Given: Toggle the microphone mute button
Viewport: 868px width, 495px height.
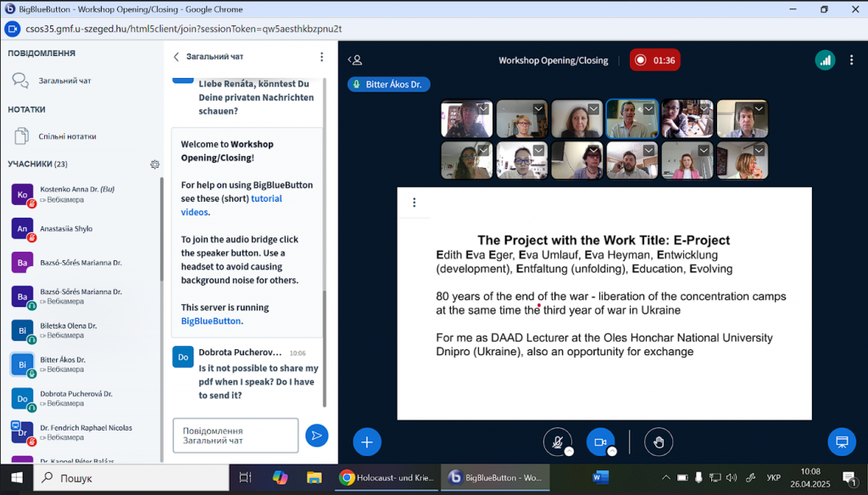Looking at the screenshot, I should coord(557,442).
